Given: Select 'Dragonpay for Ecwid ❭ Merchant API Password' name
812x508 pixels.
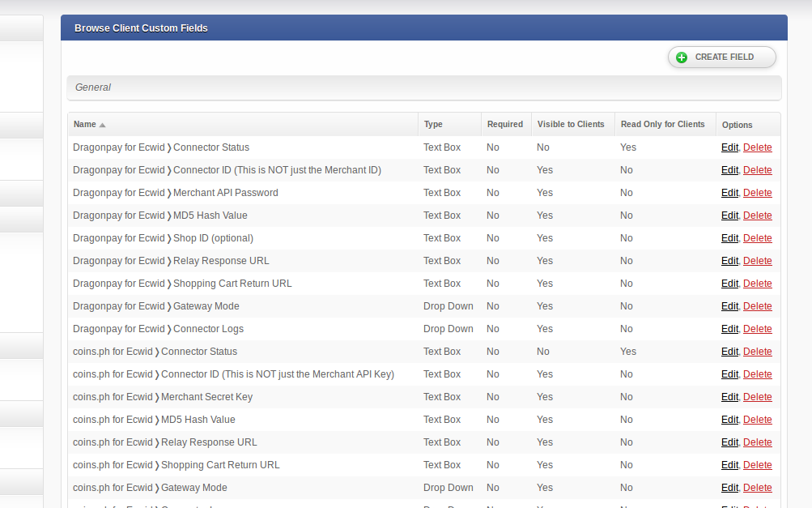Looking at the screenshot, I should [x=176, y=193].
